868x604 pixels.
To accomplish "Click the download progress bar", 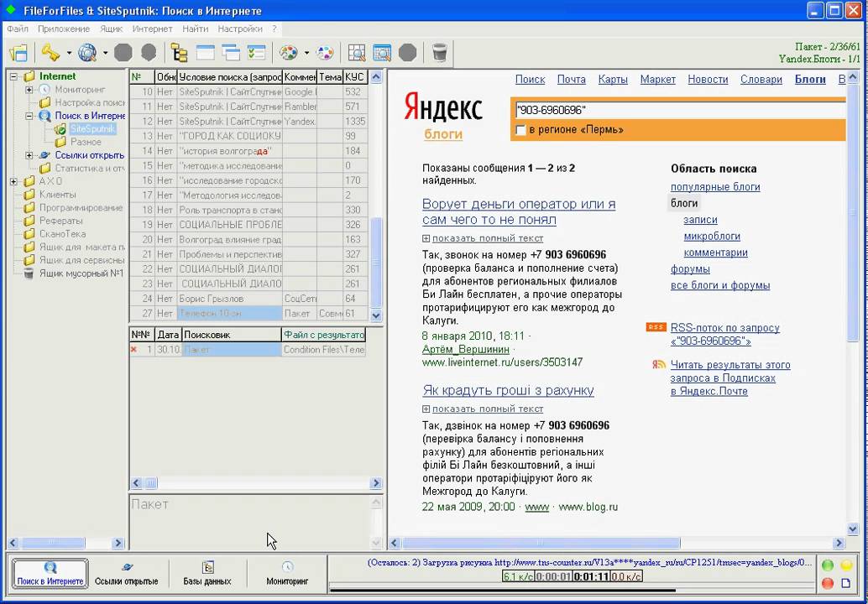I will point(573,590).
